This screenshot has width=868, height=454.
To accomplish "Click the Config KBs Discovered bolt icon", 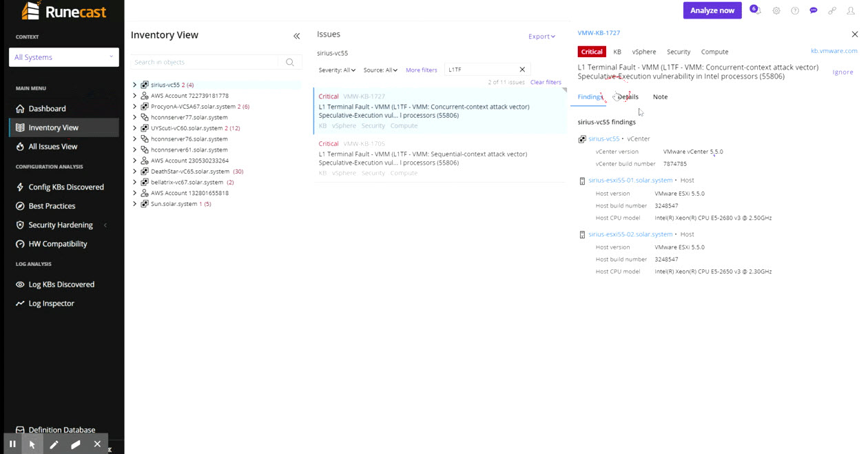I will pyautogui.click(x=21, y=187).
